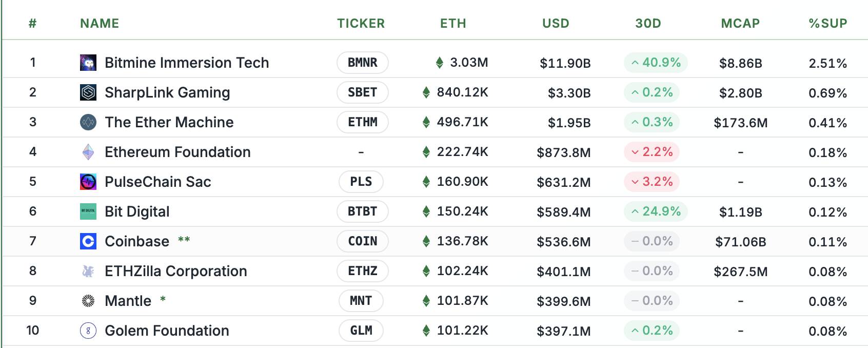
Task: Sort table by USD column header
Action: point(556,24)
